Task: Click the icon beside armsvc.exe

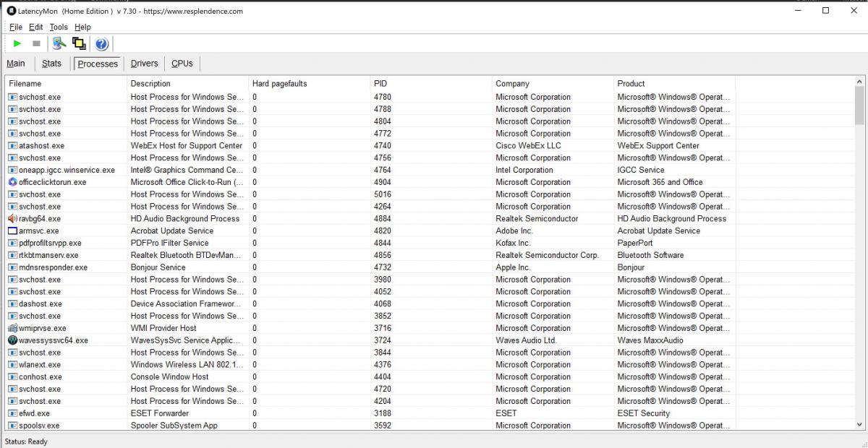Action: (x=12, y=231)
